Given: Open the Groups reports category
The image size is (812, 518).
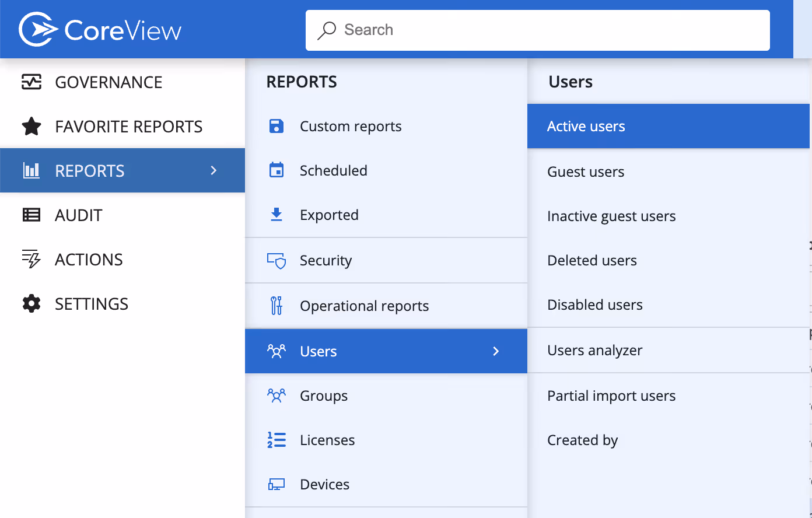Looking at the screenshot, I should tap(386, 395).
